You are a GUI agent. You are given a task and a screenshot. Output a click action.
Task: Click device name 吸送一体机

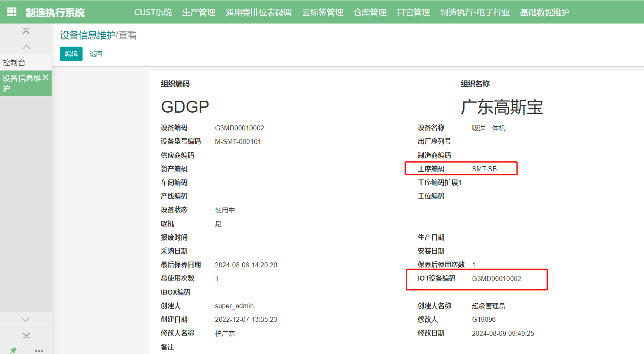point(489,128)
